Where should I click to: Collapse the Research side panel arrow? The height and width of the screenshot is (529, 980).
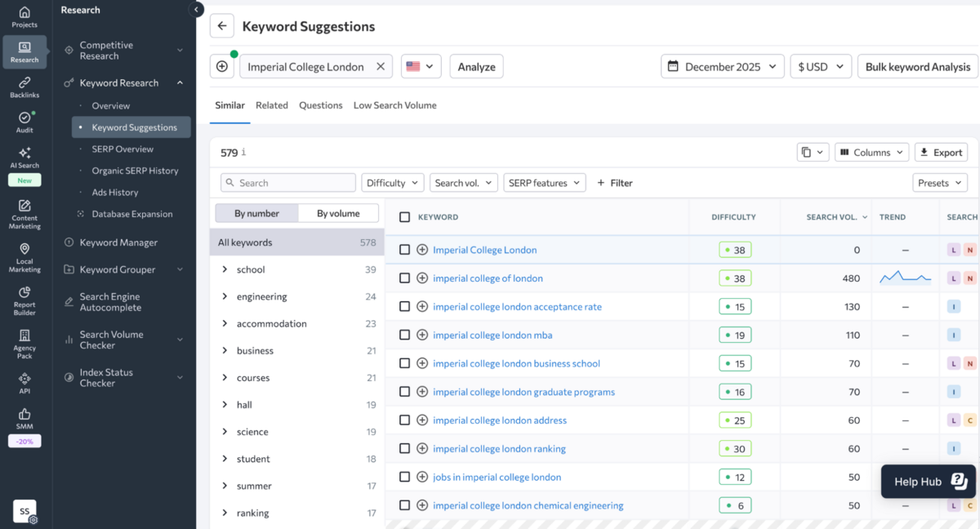[x=196, y=10]
